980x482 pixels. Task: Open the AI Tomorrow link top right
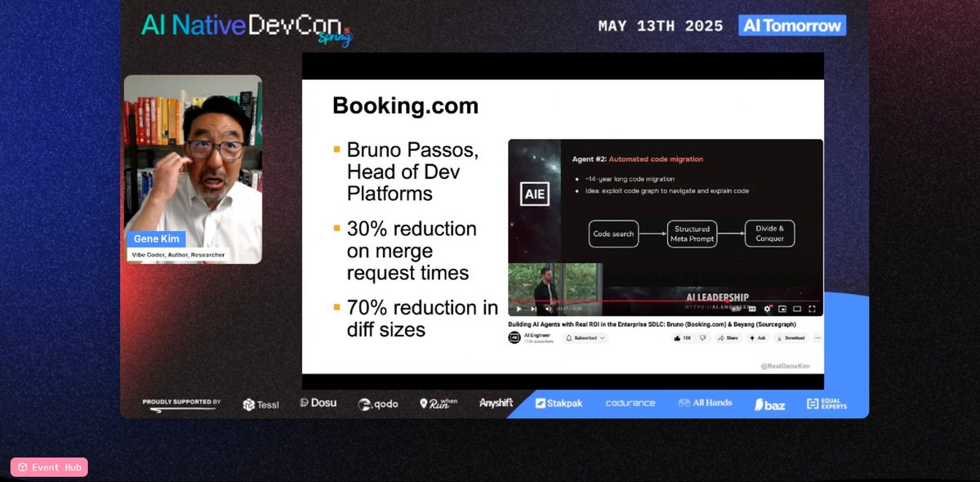pyautogui.click(x=791, y=25)
